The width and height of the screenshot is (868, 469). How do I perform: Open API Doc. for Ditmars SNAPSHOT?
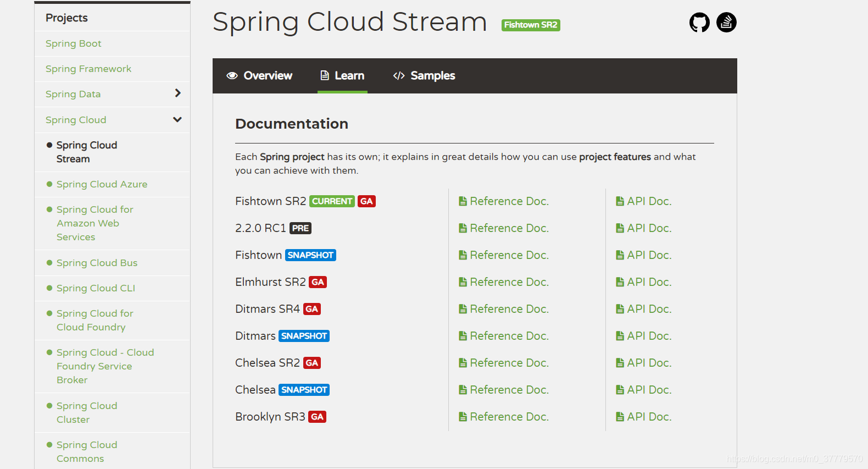(649, 336)
